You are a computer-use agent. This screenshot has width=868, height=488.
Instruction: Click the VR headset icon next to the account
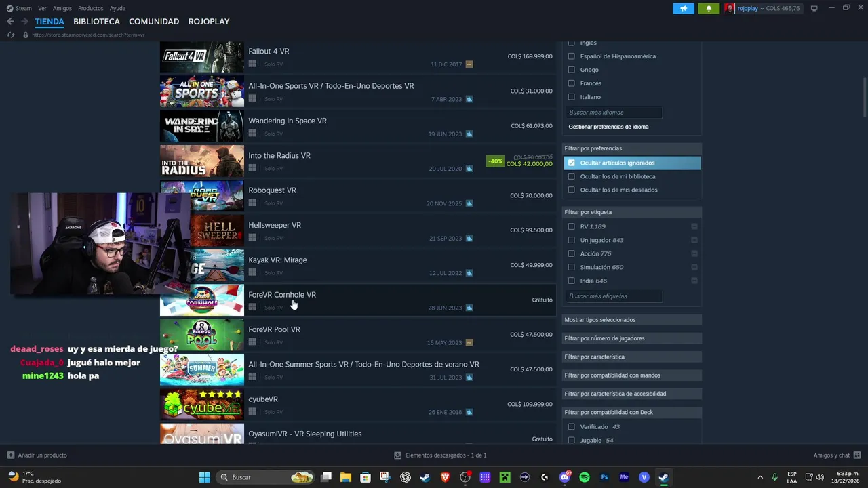click(x=814, y=8)
